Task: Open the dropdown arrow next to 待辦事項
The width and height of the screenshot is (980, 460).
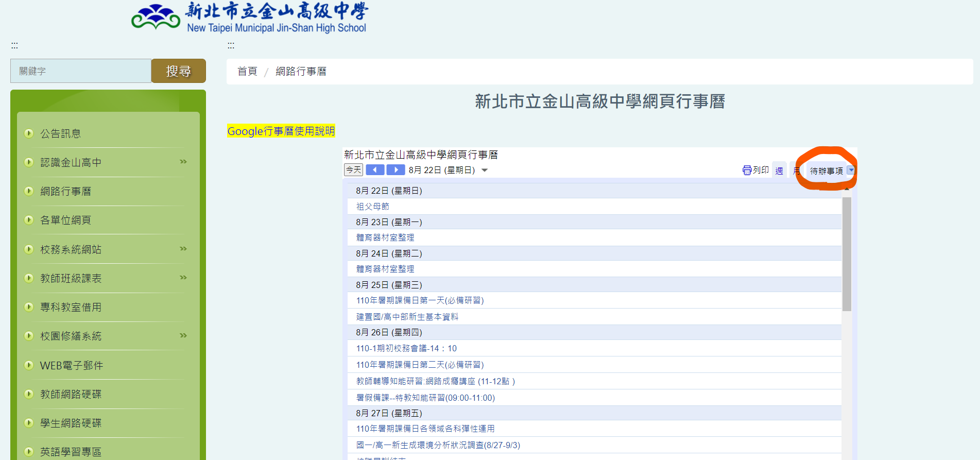Action: click(851, 170)
